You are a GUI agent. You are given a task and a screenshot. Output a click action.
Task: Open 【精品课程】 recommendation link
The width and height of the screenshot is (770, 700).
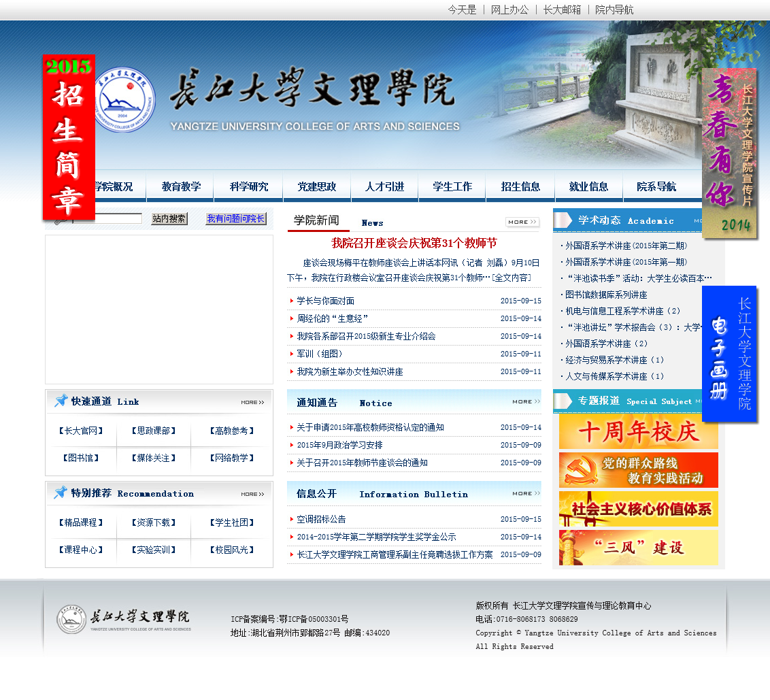pos(81,522)
